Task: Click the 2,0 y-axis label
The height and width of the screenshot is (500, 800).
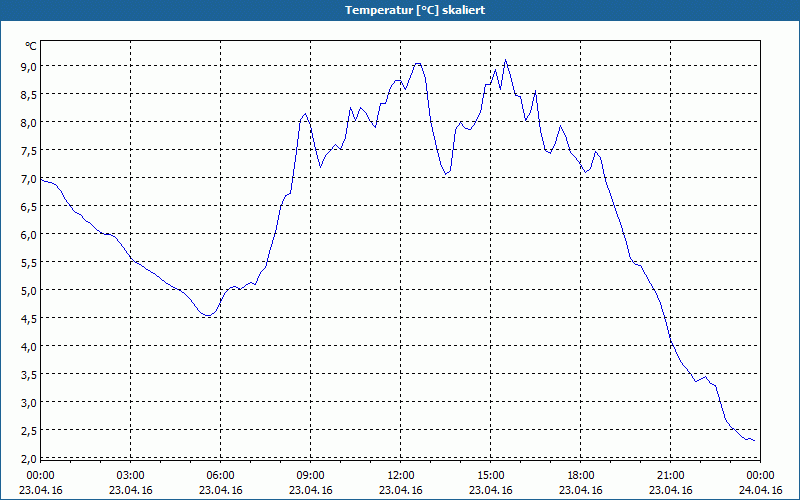Action: 29,458
